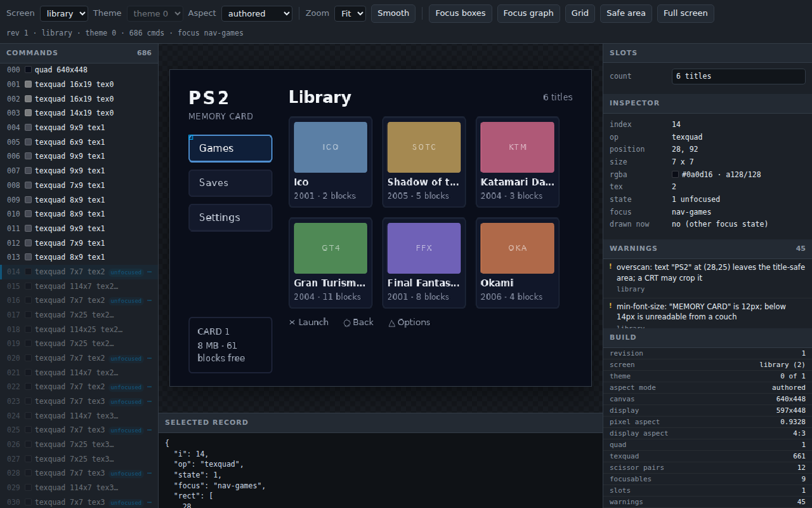Click the gray swatch on row 001
The height and width of the screenshot is (508, 812).
pos(28,84)
